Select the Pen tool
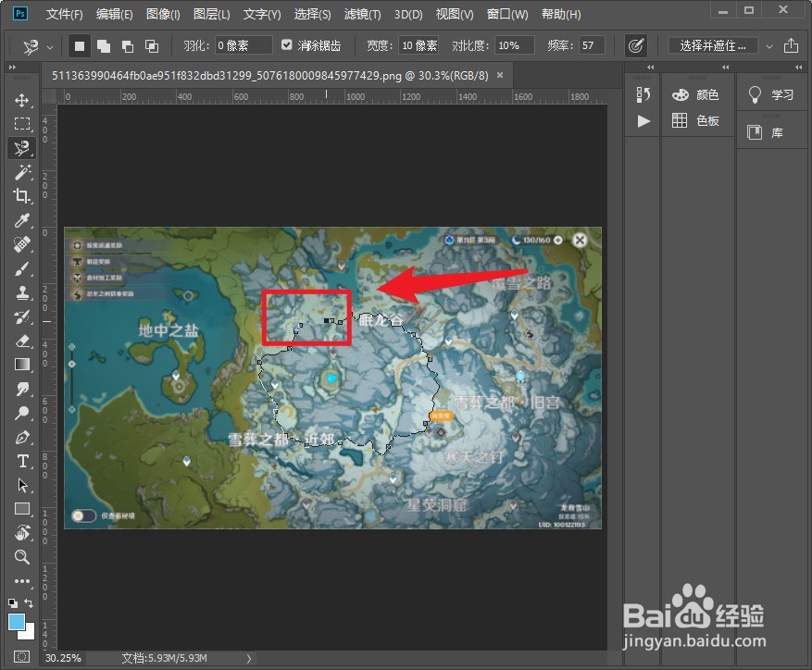This screenshot has width=812, height=670. [21, 437]
